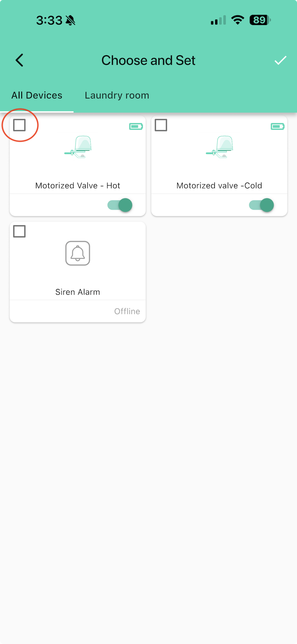Select the Motorized valve -Cold checkbox
The height and width of the screenshot is (644, 297).
click(161, 125)
